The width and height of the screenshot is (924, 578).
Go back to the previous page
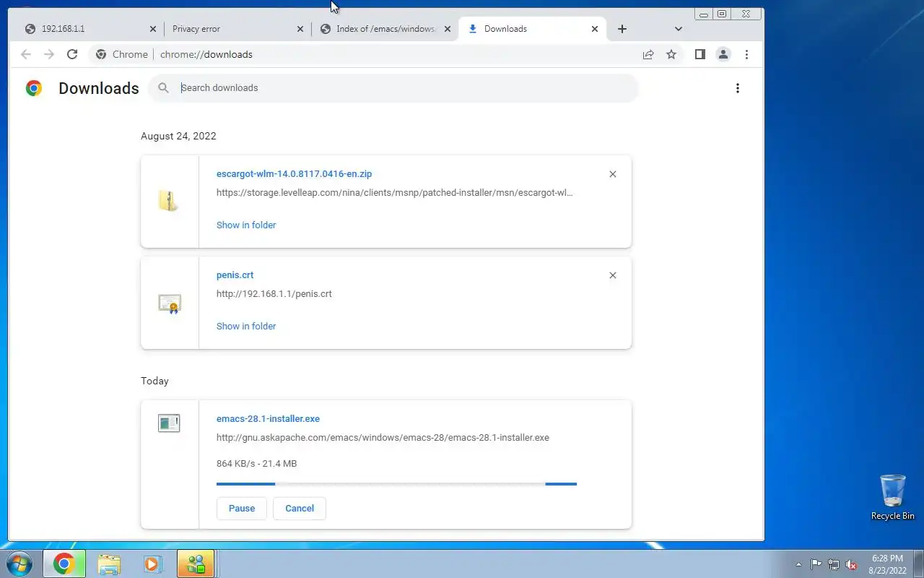pyautogui.click(x=26, y=54)
